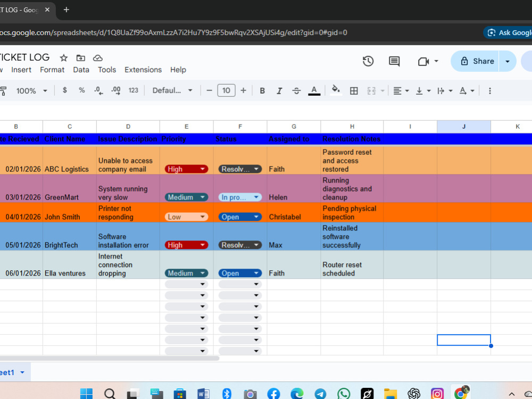This screenshot has width=532, height=399.
Task: Open the font family Default dropdown
Action: (x=172, y=90)
